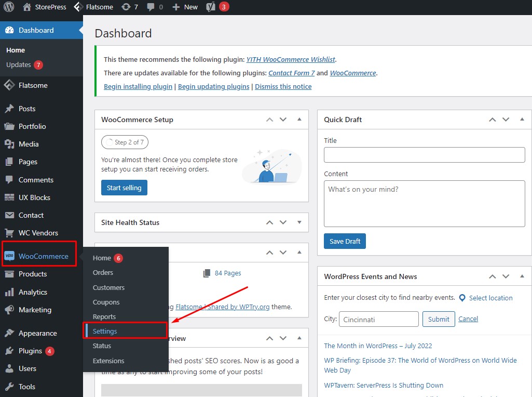Click the UX Blocks grid icon

(9, 197)
